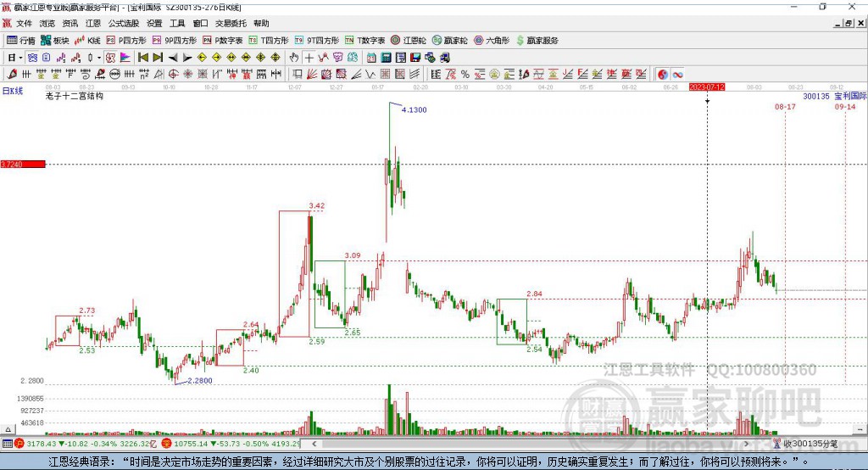Open the 江恩轮 Gann wheel
Viewport: 868px width, 470px height.
409,41
